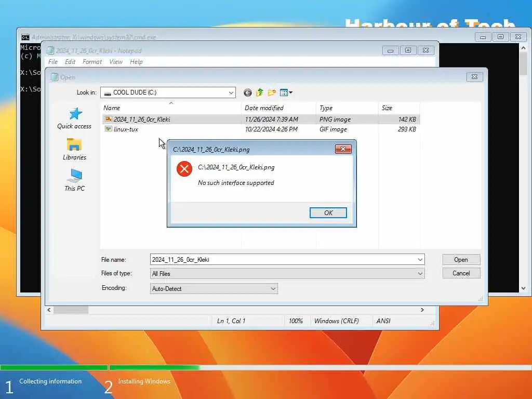The height and width of the screenshot is (399, 532).
Task: Open the Notepad Format menu
Action: coord(92,62)
